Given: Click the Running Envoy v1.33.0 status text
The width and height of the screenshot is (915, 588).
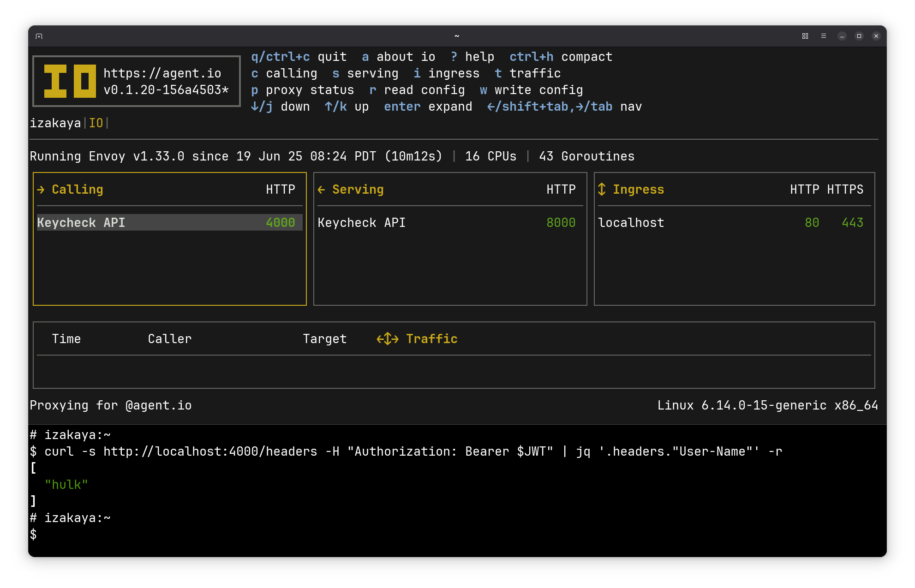Looking at the screenshot, I should [x=236, y=156].
